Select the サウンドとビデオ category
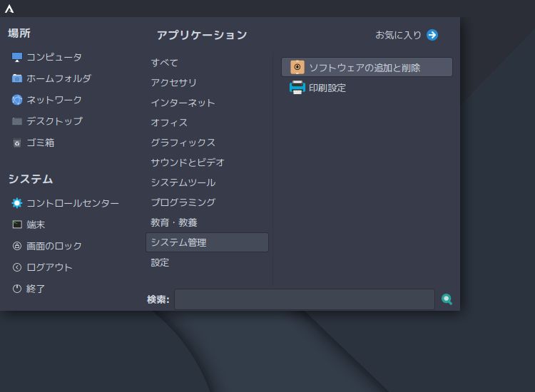535x392 pixels. (188, 163)
